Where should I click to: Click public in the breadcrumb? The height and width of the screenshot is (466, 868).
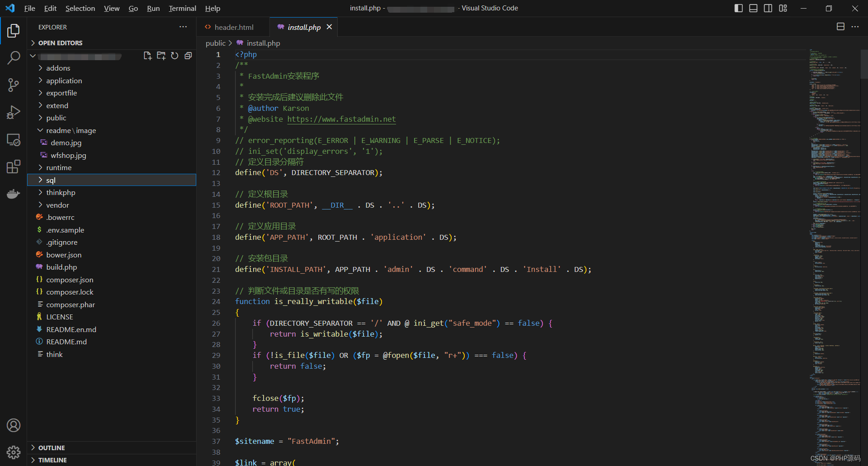click(x=215, y=43)
